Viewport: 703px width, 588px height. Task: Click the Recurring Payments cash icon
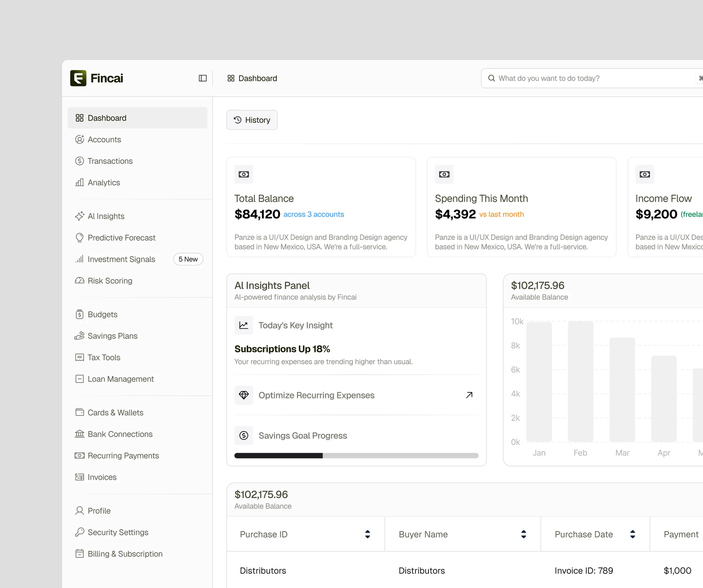click(80, 456)
